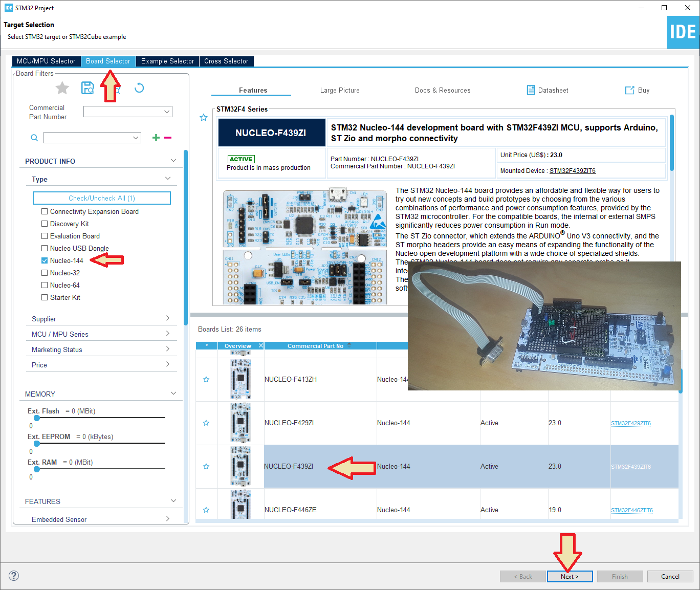Switch to MCU/MPU Selector tab
The image size is (700, 590).
point(46,61)
